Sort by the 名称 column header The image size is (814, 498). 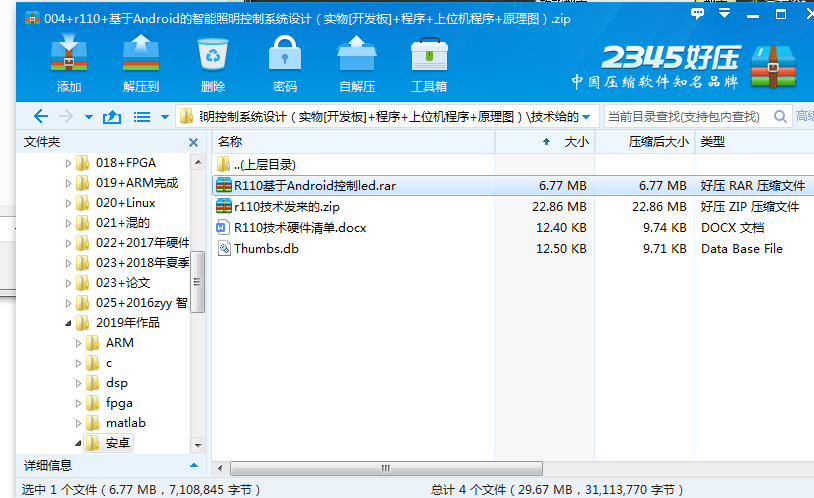click(x=353, y=142)
